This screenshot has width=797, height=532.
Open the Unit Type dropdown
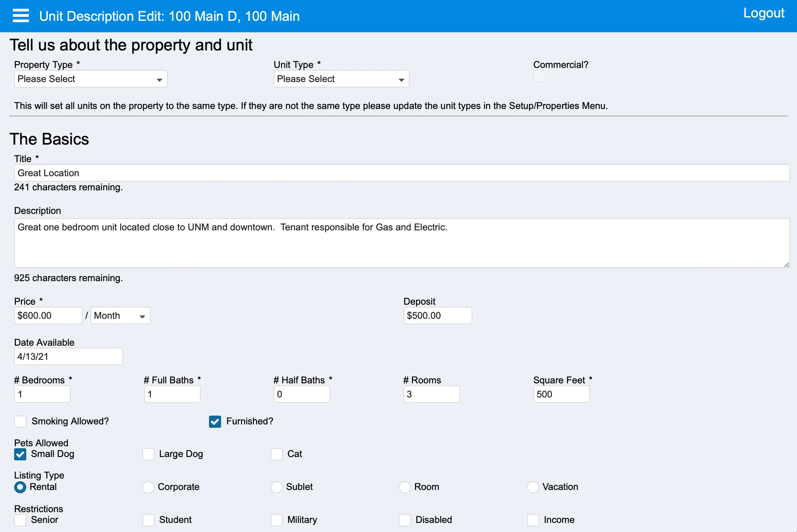[341, 79]
